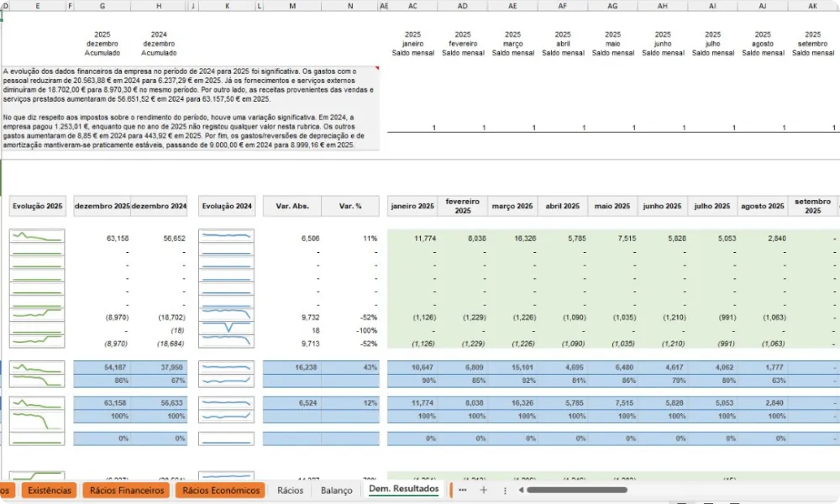This screenshot has height=504, width=840.
Task: Select the cell showing 37,950
Action: pos(159,367)
